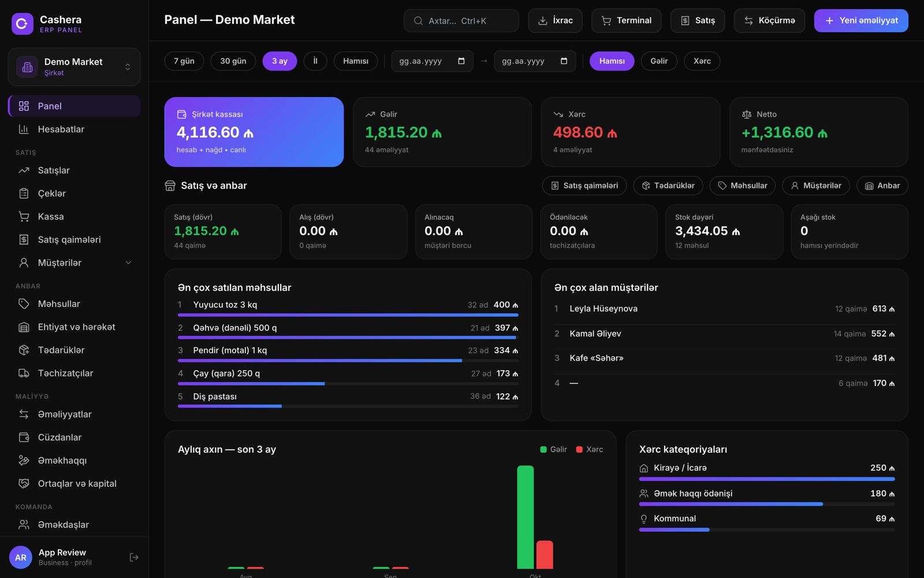Click the İxrac export button
Viewport: 924px width, 578px height.
pyautogui.click(x=555, y=21)
